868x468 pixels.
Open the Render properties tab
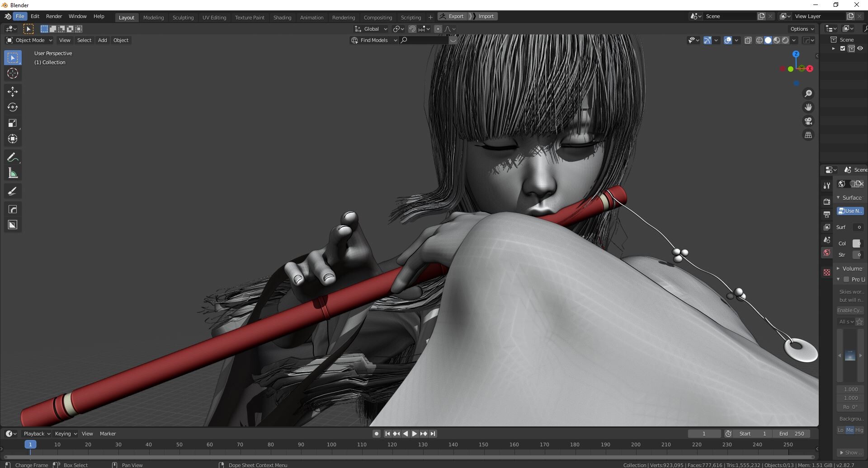tap(827, 201)
